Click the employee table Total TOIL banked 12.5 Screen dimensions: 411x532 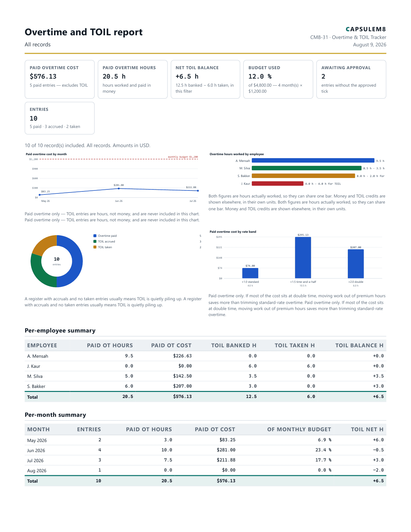coord(251,397)
